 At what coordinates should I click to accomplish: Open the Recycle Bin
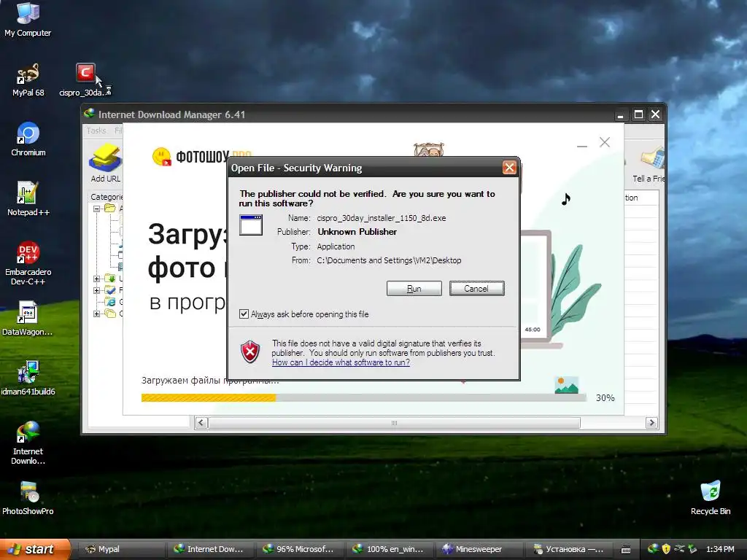tap(711, 497)
